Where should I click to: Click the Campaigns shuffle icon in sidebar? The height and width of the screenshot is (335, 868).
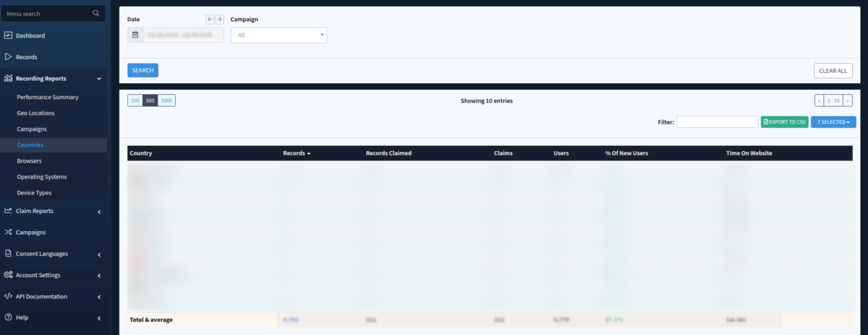point(8,232)
